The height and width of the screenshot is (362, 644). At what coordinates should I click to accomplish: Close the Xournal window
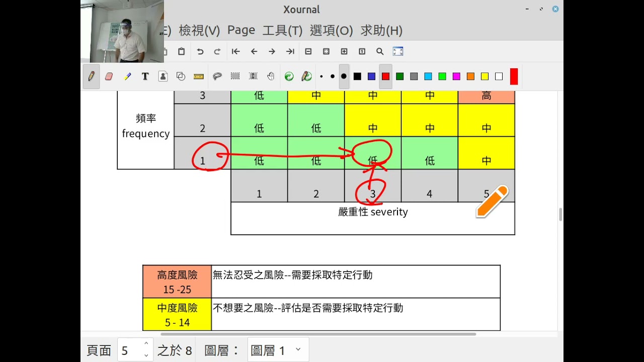(555, 9)
